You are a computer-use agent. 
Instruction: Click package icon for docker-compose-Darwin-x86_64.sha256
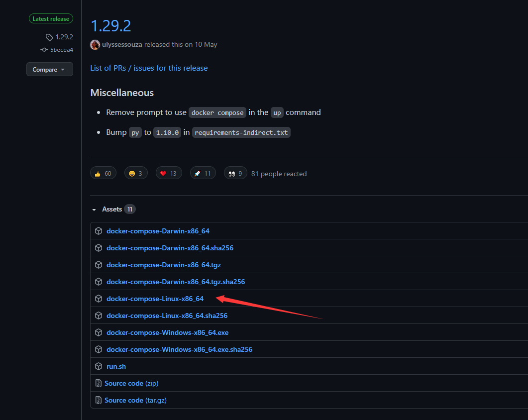[99, 248]
